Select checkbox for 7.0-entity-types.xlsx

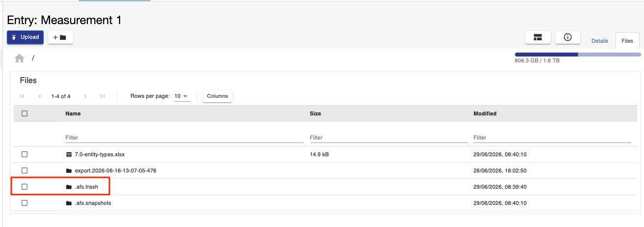[25, 154]
